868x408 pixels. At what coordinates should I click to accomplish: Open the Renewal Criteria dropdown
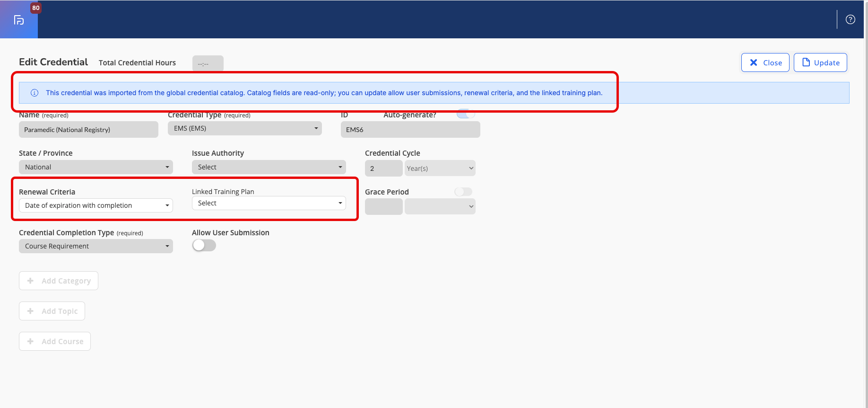[x=96, y=205]
